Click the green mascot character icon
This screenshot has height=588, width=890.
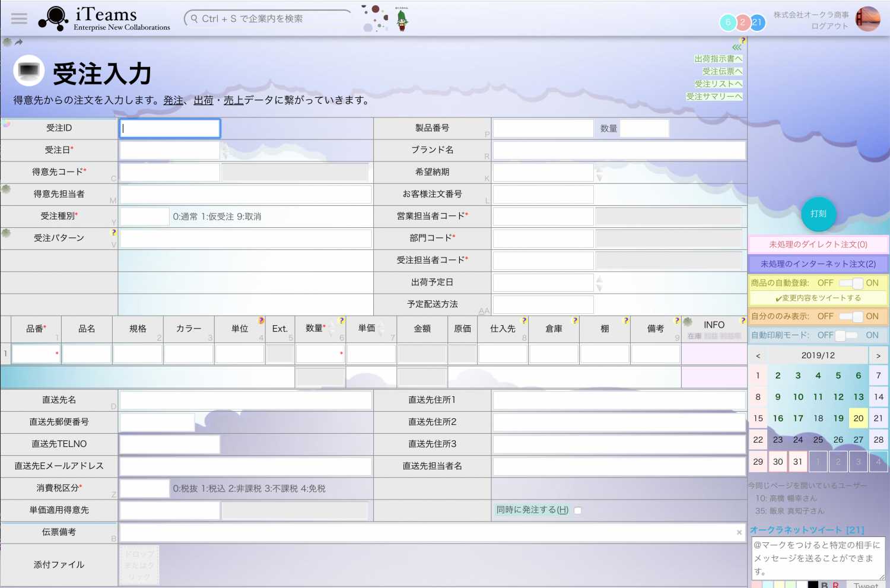(402, 20)
